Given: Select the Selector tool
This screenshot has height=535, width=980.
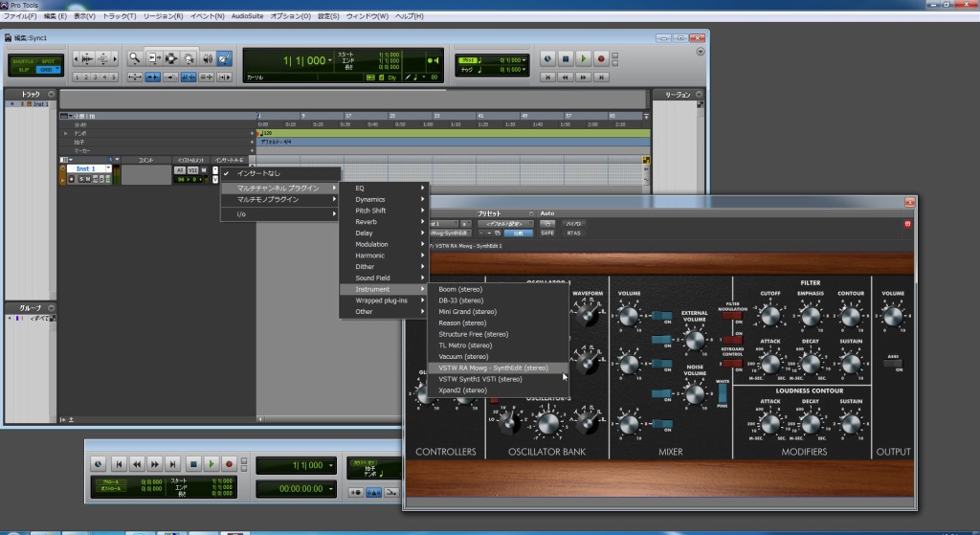Looking at the screenshot, I should tap(170, 58).
